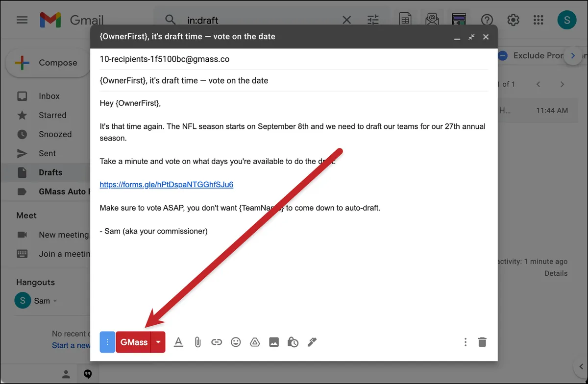This screenshot has height=384, width=588.
Task: Expand the Sam Hangouts status dropdown
Action: pyautogui.click(x=55, y=301)
